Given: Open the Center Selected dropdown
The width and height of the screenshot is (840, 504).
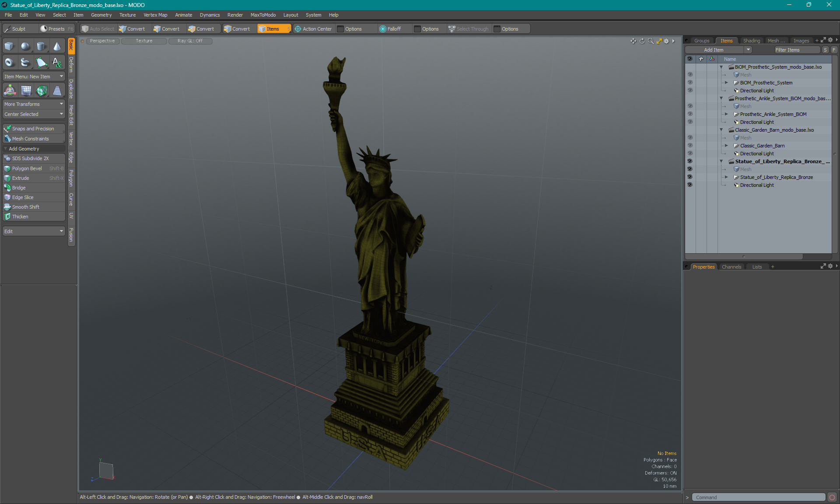Looking at the screenshot, I should tap(34, 114).
